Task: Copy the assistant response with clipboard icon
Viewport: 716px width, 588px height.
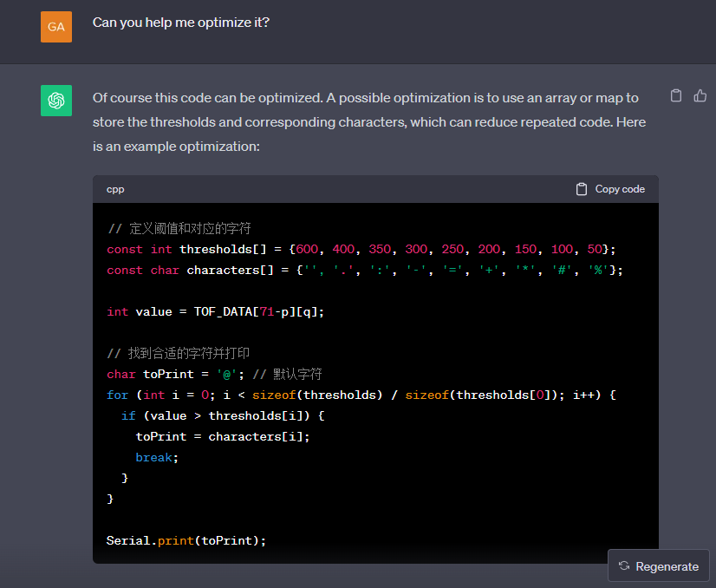Action: pyautogui.click(x=676, y=96)
